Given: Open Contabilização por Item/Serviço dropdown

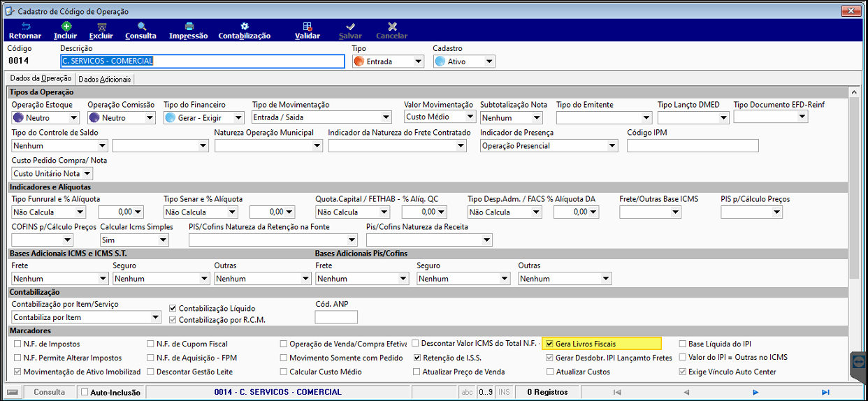Looking at the screenshot, I should (x=155, y=317).
